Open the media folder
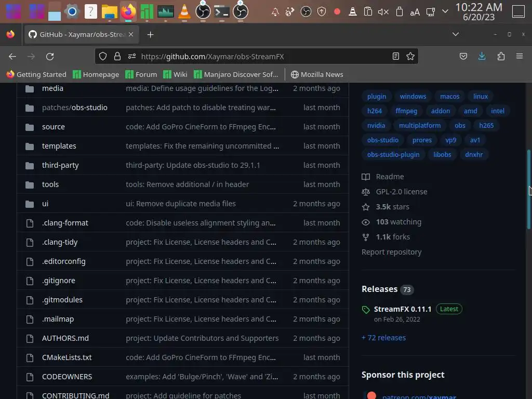The height and width of the screenshot is (399, 532). (52, 88)
